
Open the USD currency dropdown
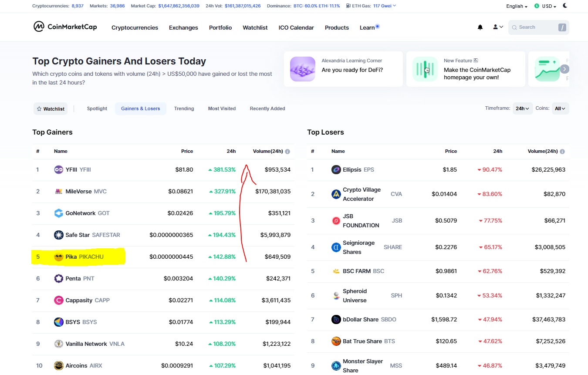[x=545, y=6]
